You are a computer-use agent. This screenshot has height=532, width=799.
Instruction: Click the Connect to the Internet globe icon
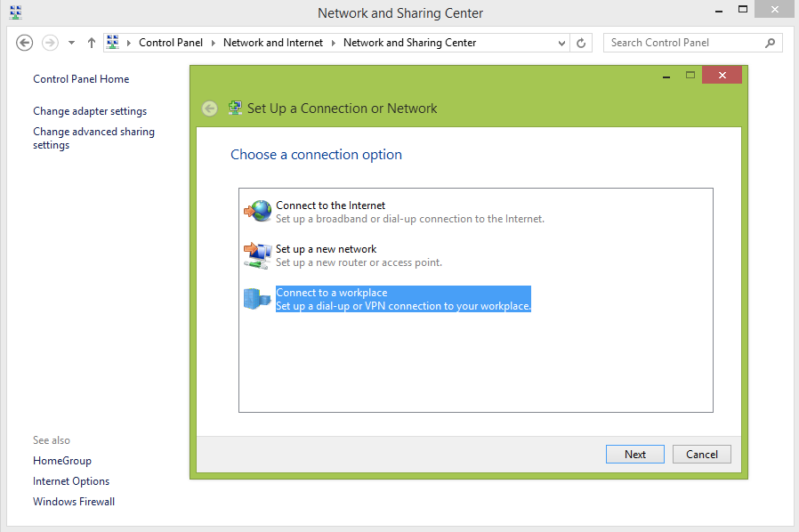pyautogui.click(x=258, y=211)
